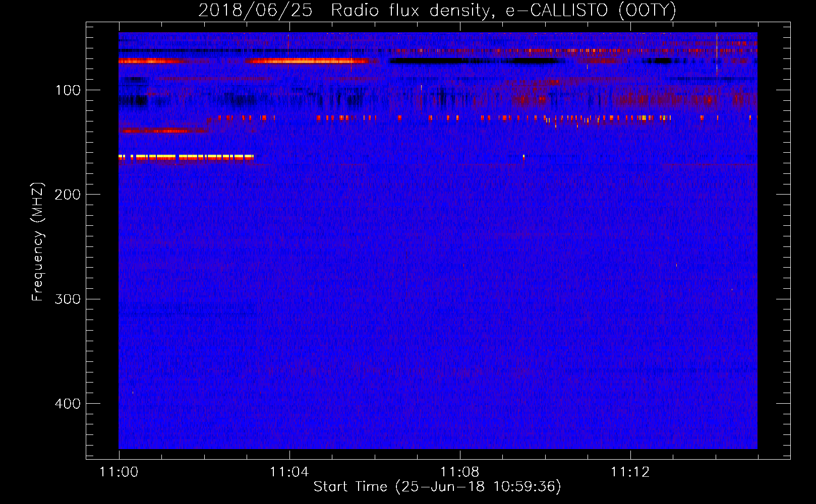This screenshot has height=504, width=816.
Task: Click the 'Frequency (MHZ)' y-axis label
Action: point(38,242)
